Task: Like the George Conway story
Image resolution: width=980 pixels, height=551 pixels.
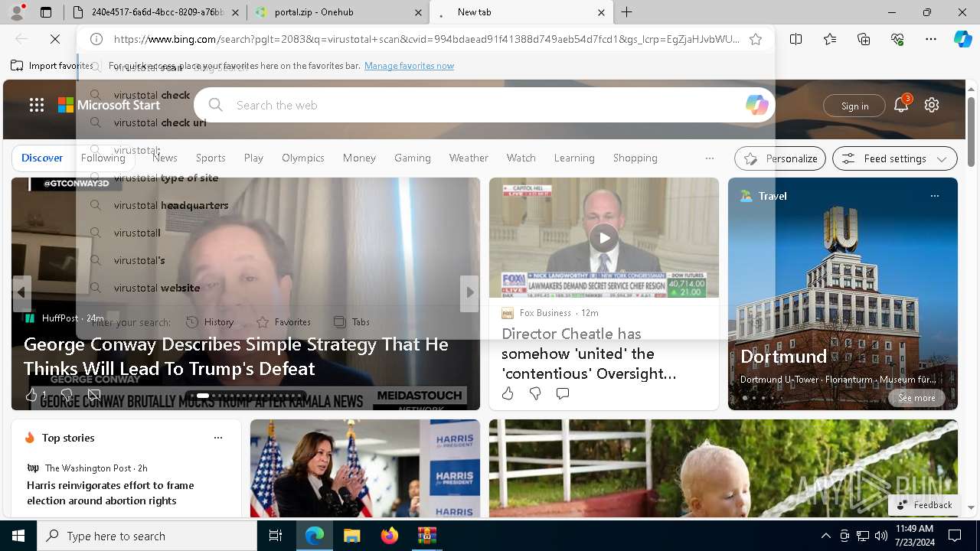Action: (31, 395)
